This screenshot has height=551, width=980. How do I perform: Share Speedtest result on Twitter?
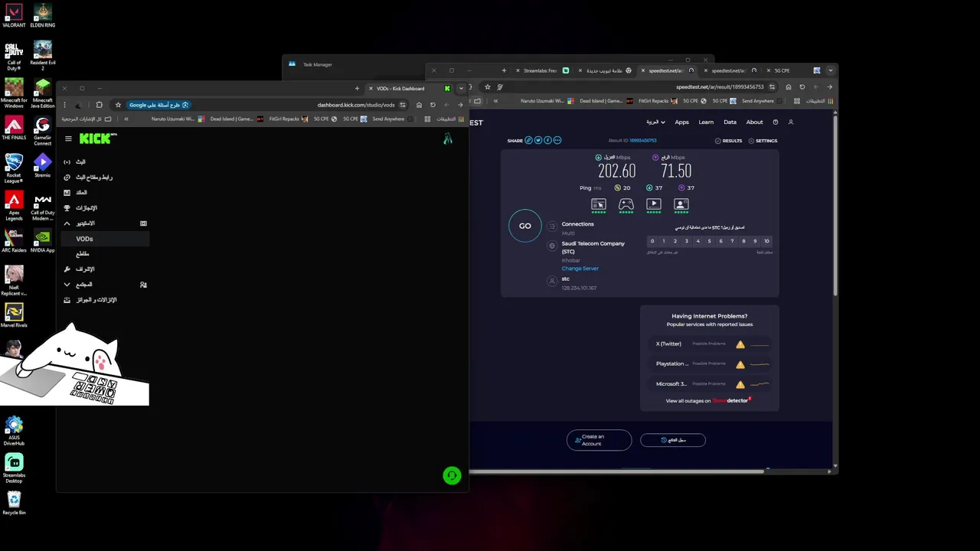pos(538,141)
